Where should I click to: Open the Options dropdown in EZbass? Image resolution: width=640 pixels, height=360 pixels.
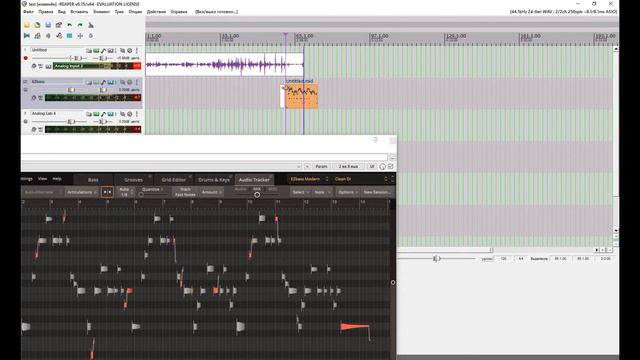pos(348,192)
